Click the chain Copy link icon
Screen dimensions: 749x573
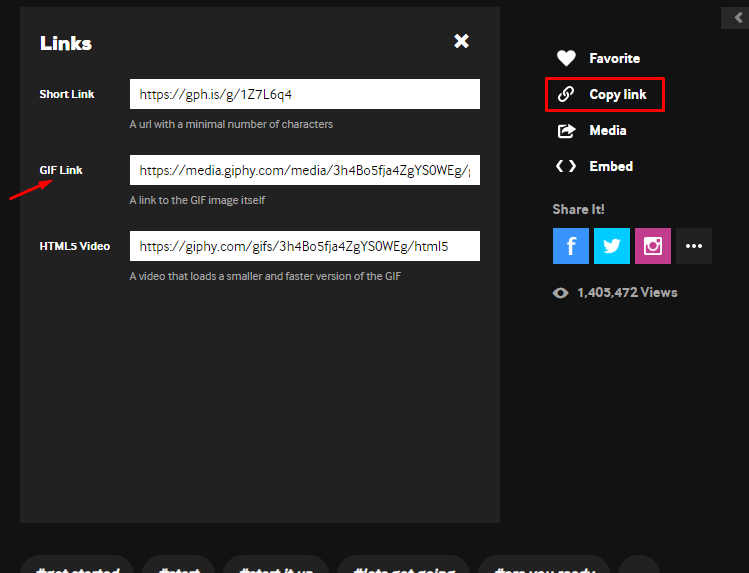click(x=566, y=94)
